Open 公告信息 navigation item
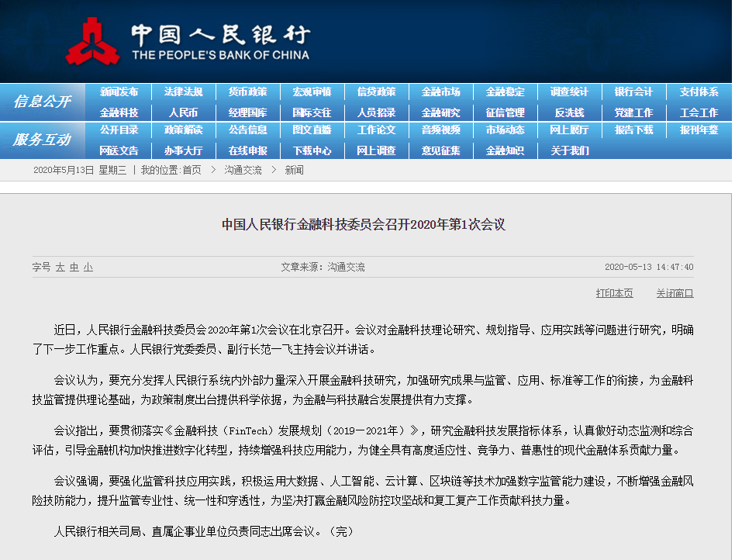 [247, 130]
